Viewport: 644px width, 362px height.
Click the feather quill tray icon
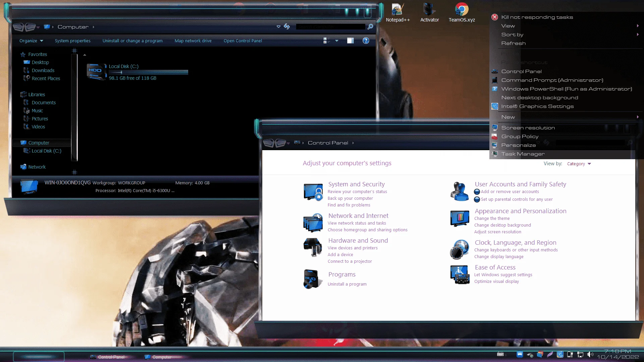pyautogui.click(x=550, y=354)
